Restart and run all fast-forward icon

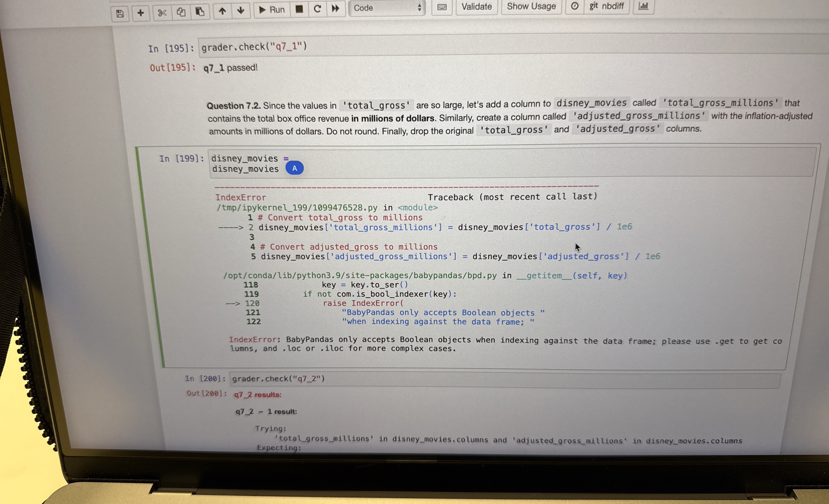click(x=335, y=8)
